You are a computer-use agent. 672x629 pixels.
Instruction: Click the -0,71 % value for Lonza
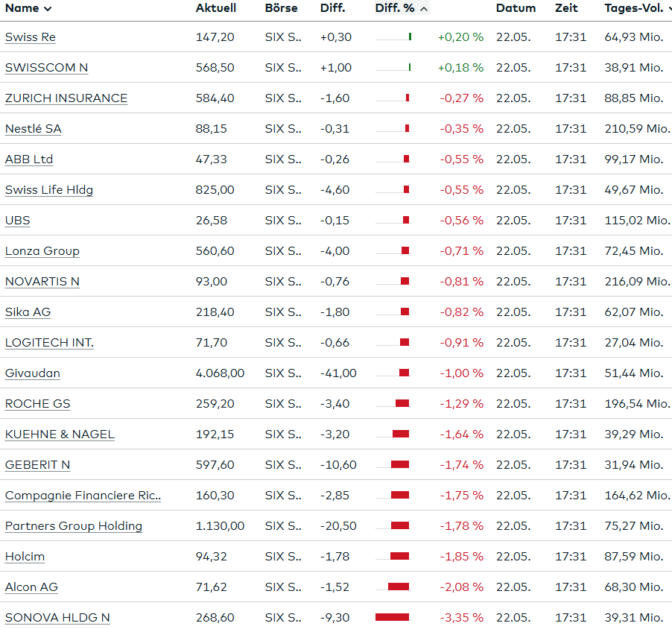tap(462, 251)
